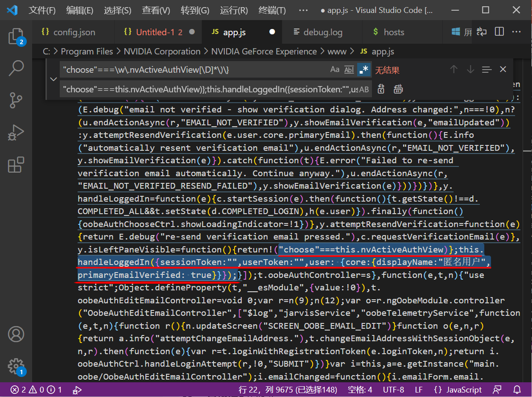Open the Search view in activity bar
The height and width of the screenshot is (397, 532).
tap(16, 68)
